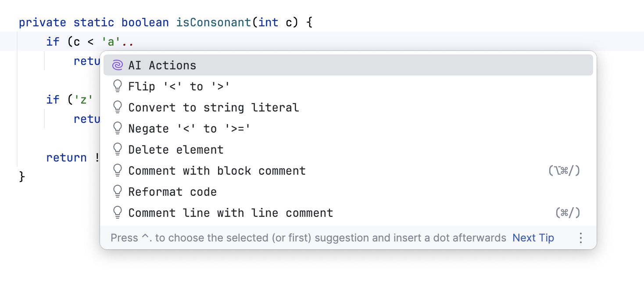Open the kebab menu in popup footer
The image size is (644, 302).
click(580, 237)
